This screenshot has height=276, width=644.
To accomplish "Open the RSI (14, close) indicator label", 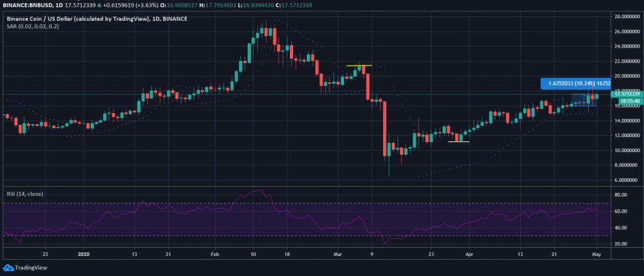I will tap(25, 194).
